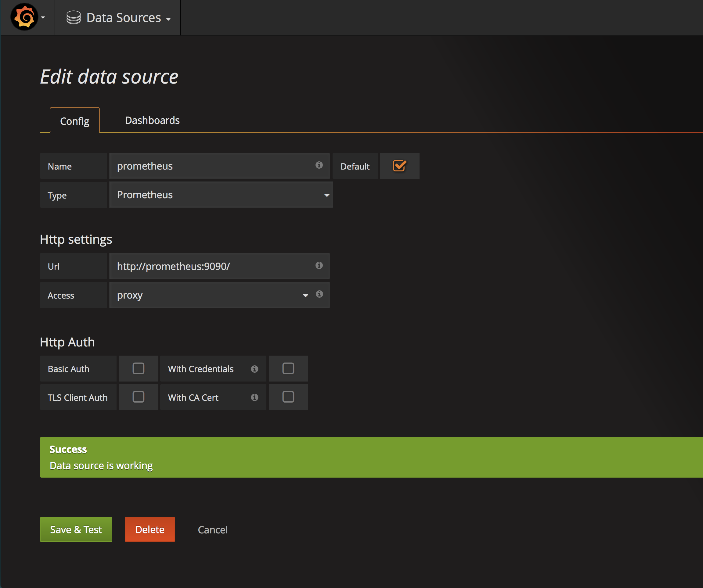Select the Config tab

[75, 121]
